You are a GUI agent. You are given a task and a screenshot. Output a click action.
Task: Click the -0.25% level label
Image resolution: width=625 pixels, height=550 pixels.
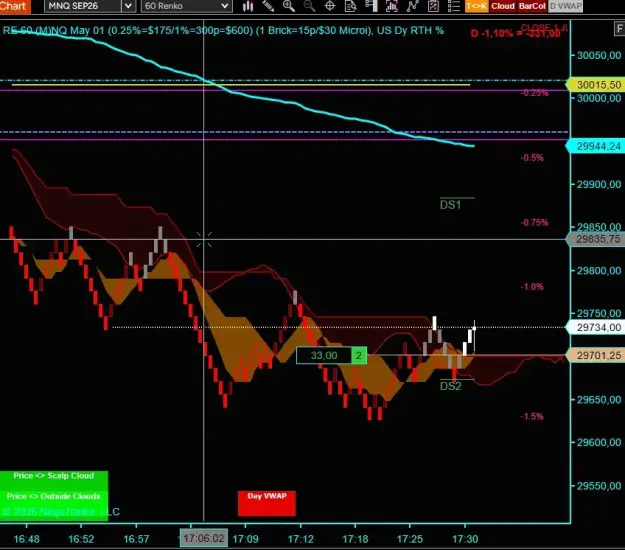coord(535,93)
